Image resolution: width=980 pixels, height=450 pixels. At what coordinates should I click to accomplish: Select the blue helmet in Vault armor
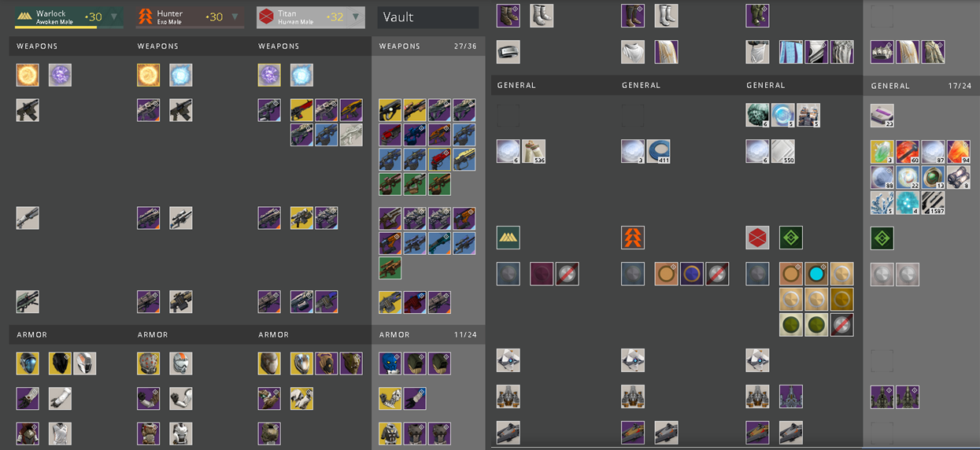(x=390, y=363)
